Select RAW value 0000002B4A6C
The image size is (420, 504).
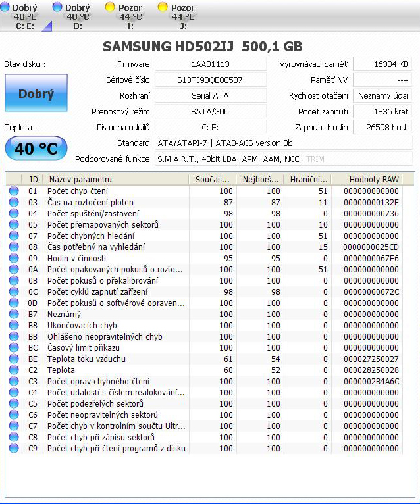[x=371, y=381]
